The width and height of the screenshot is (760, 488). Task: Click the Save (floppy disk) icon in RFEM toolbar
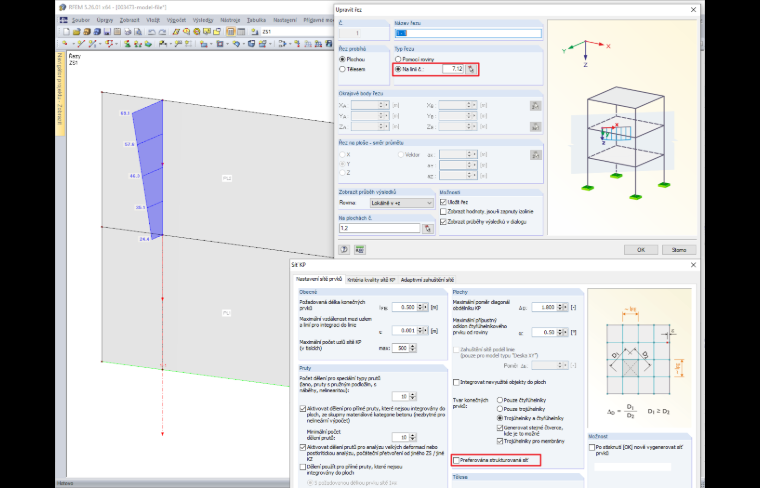pos(107,31)
